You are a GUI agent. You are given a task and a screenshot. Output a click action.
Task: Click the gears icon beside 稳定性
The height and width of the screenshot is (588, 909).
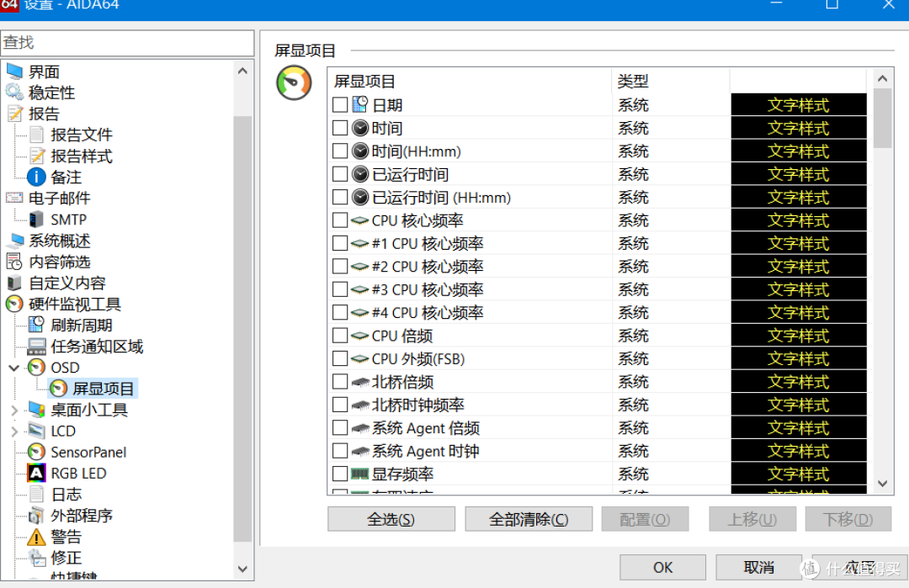pyautogui.click(x=14, y=93)
